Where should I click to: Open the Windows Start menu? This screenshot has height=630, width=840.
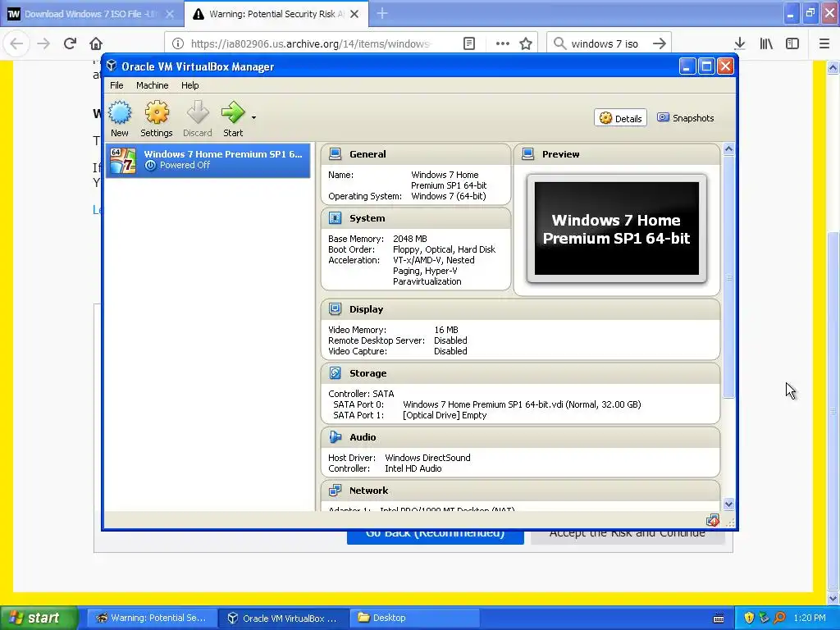click(x=39, y=618)
